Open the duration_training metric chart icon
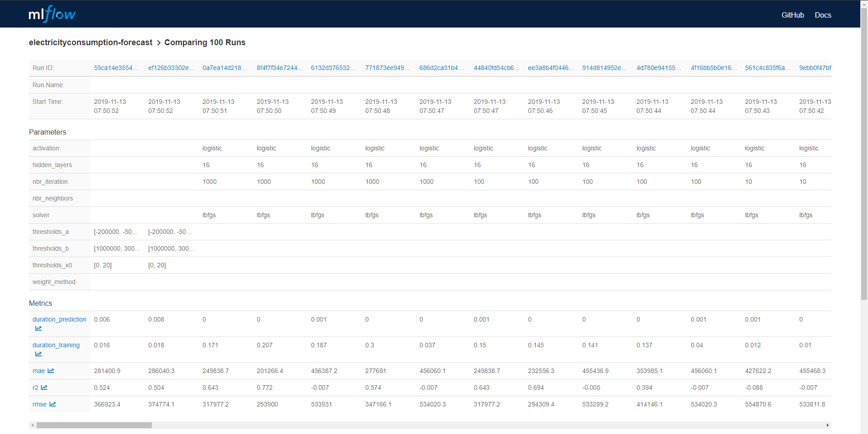Image resolution: width=868 pixels, height=434 pixels. 38,354
